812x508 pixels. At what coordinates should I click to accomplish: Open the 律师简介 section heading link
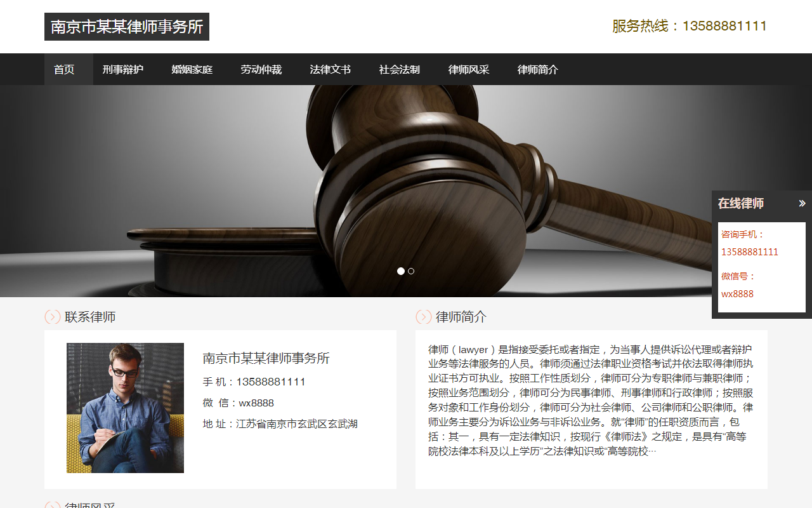point(461,317)
